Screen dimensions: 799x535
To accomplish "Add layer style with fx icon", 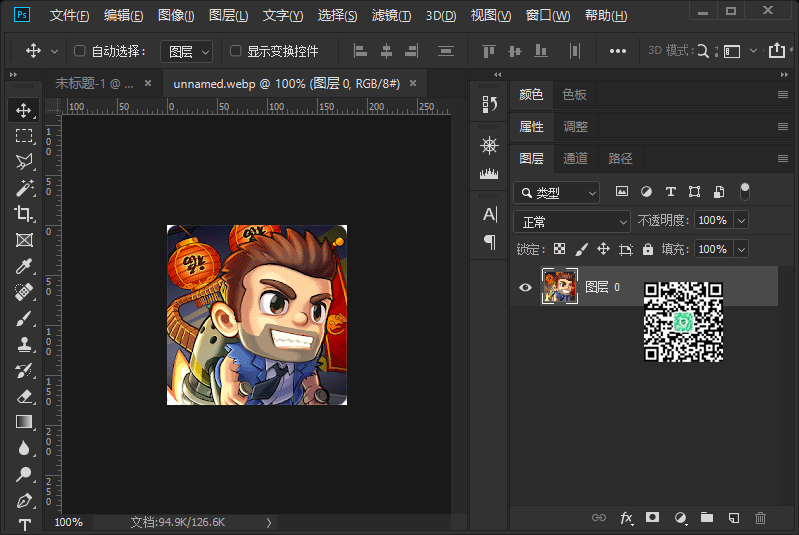I will pyautogui.click(x=626, y=518).
